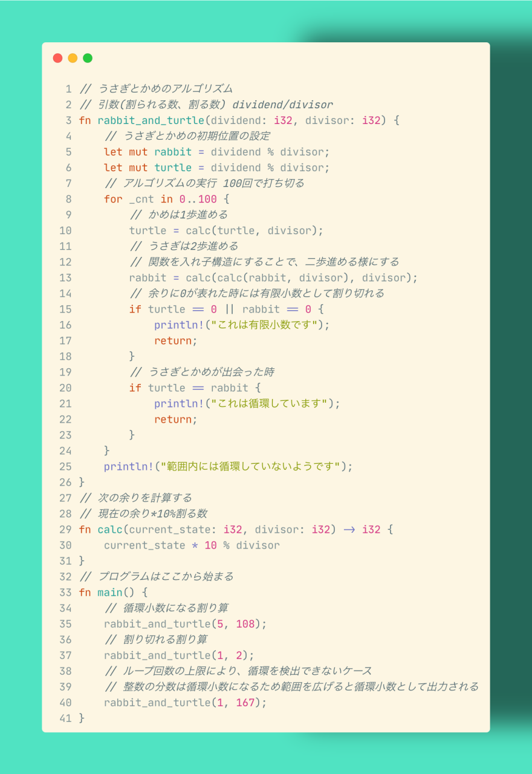
Task: Click the 'calc' function definition name on line 29
Action: [x=109, y=529]
